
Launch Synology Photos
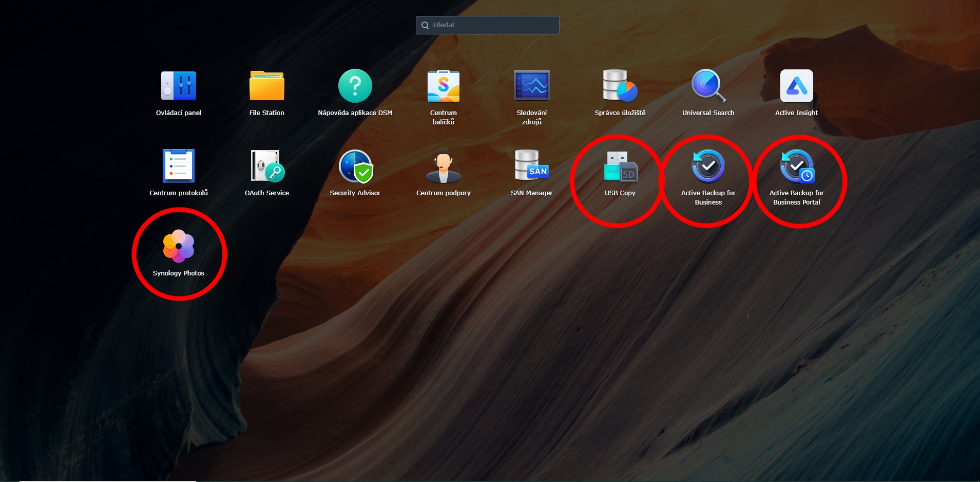tap(178, 247)
